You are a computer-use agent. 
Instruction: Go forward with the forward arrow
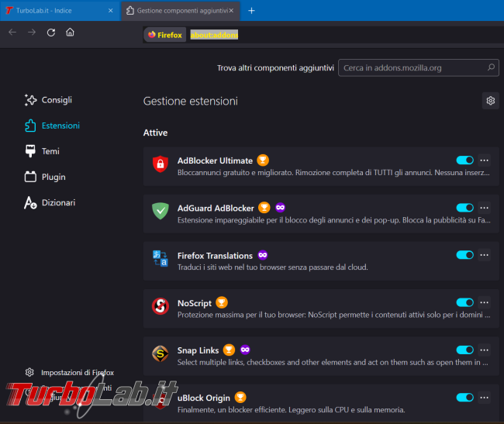click(x=32, y=32)
